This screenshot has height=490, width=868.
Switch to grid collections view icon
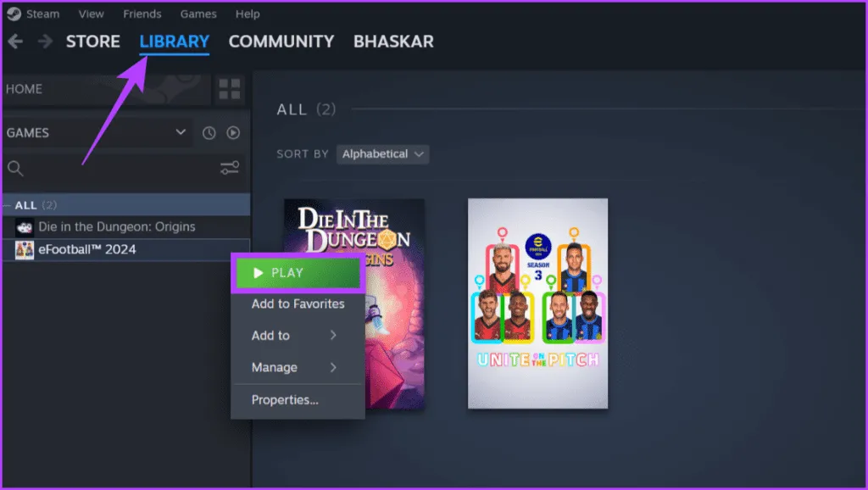coord(229,89)
